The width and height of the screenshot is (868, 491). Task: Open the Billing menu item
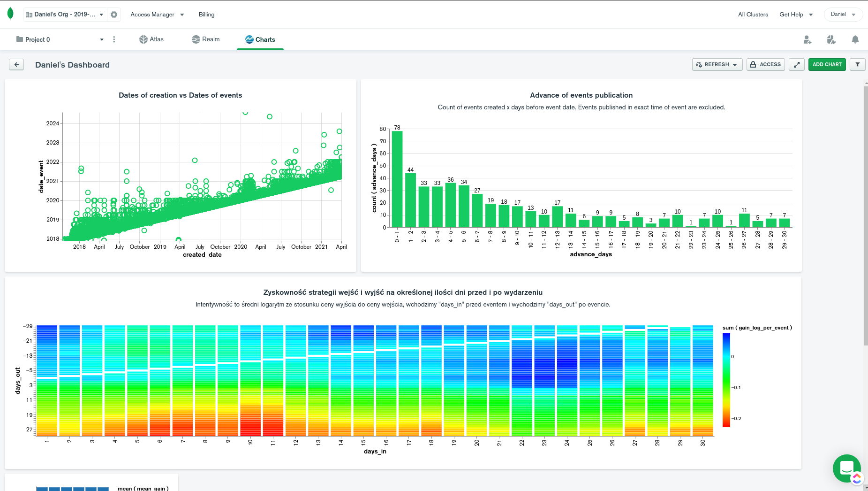coord(206,15)
